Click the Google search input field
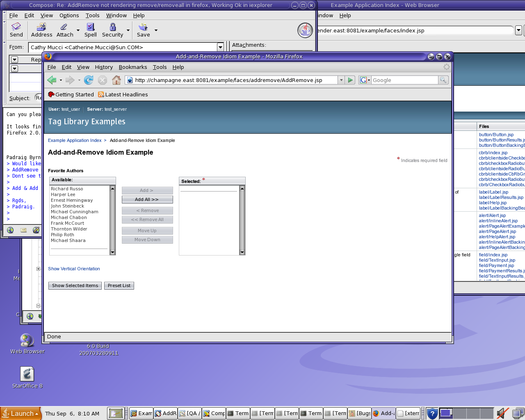This screenshot has width=525, height=420. [404, 80]
